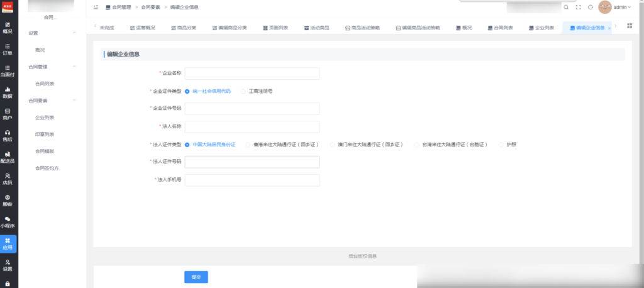Click the search magnifier icon in header
This screenshot has height=288, width=644.
coord(566,7)
